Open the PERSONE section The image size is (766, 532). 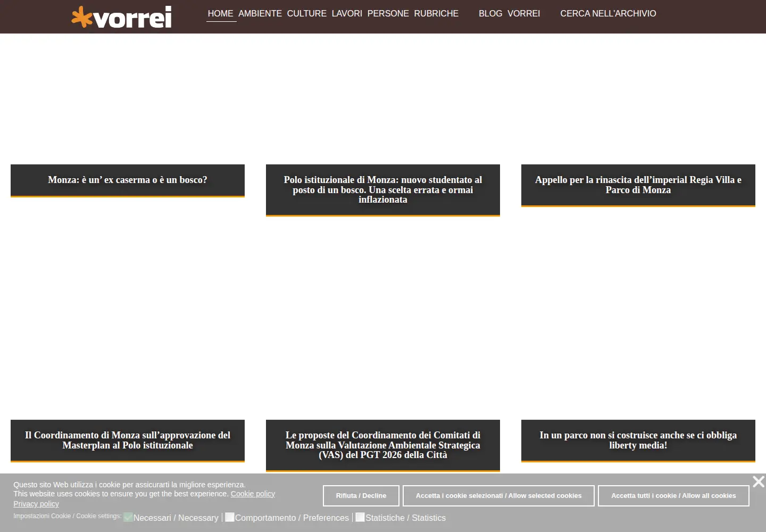point(388,14)
